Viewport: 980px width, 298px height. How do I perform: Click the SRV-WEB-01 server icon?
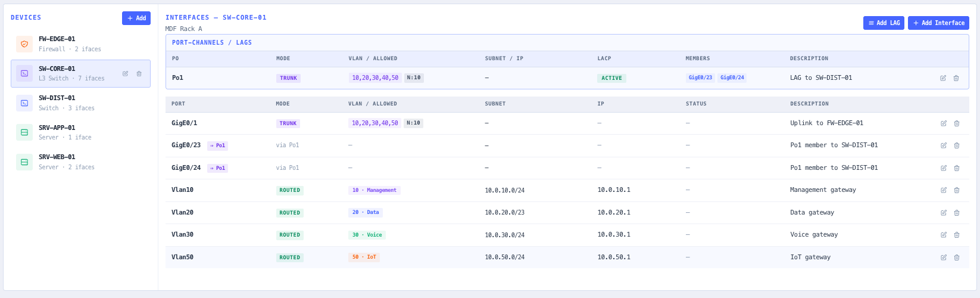[24, 162]
